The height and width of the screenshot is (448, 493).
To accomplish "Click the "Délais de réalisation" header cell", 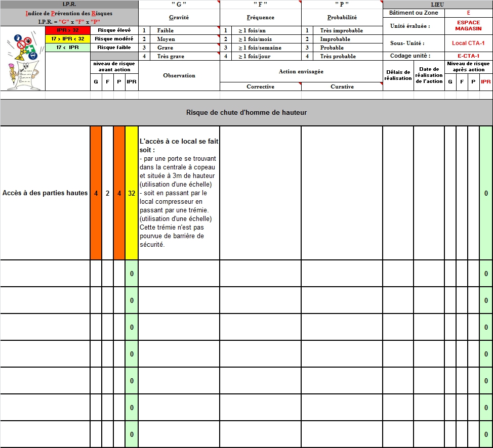I will click(x=398, y=75).
